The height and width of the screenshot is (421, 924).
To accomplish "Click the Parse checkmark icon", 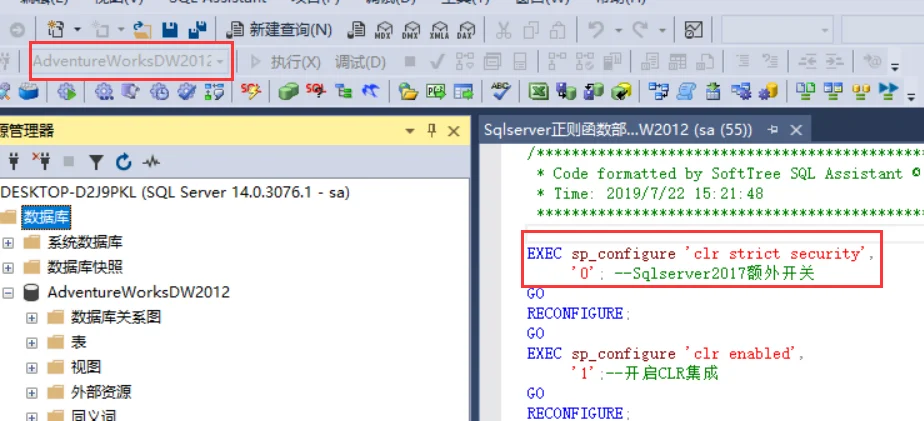I will pos(437,61).
